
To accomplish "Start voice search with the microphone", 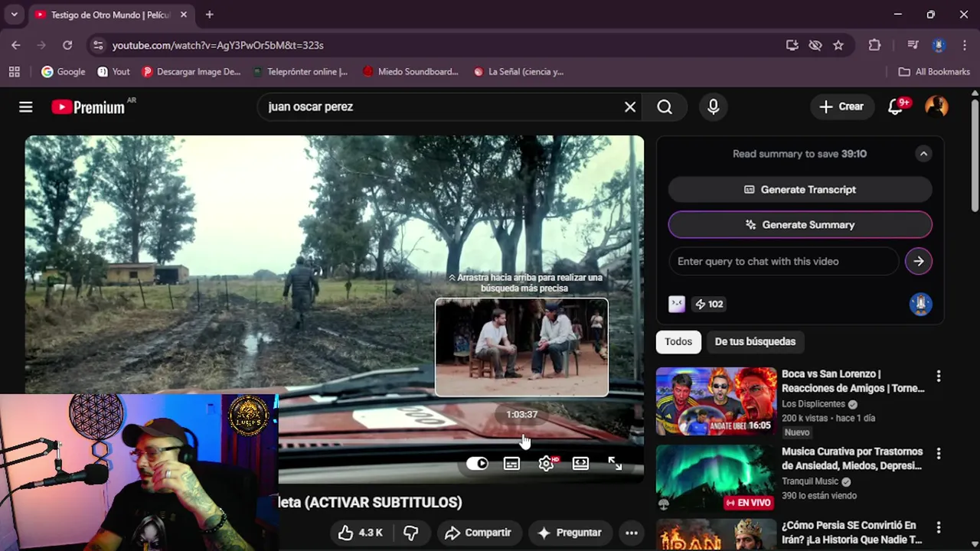I will point(714,107).
